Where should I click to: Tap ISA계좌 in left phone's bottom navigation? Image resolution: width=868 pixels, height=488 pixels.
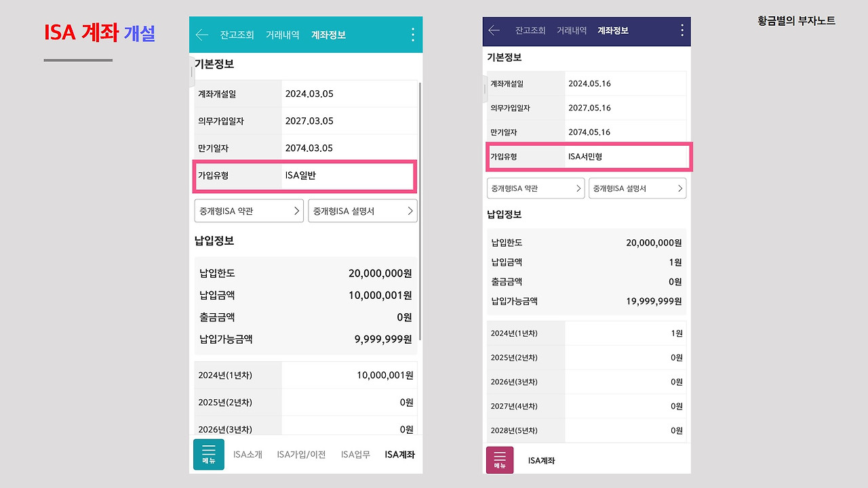(x=399, y=454)
